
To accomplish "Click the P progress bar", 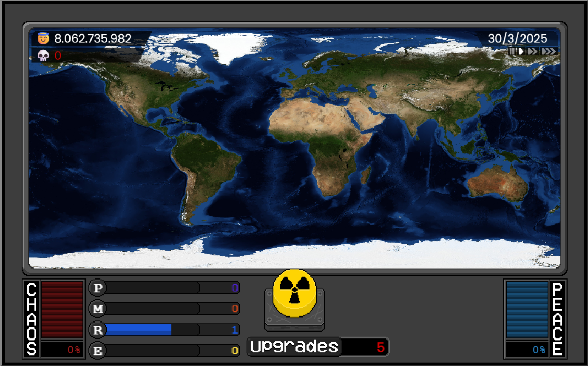I will pos(152,288).
